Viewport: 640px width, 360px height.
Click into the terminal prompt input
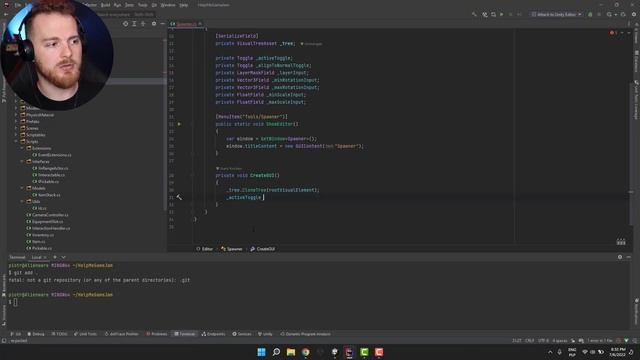pyautogui.click(x=16, y=302)
